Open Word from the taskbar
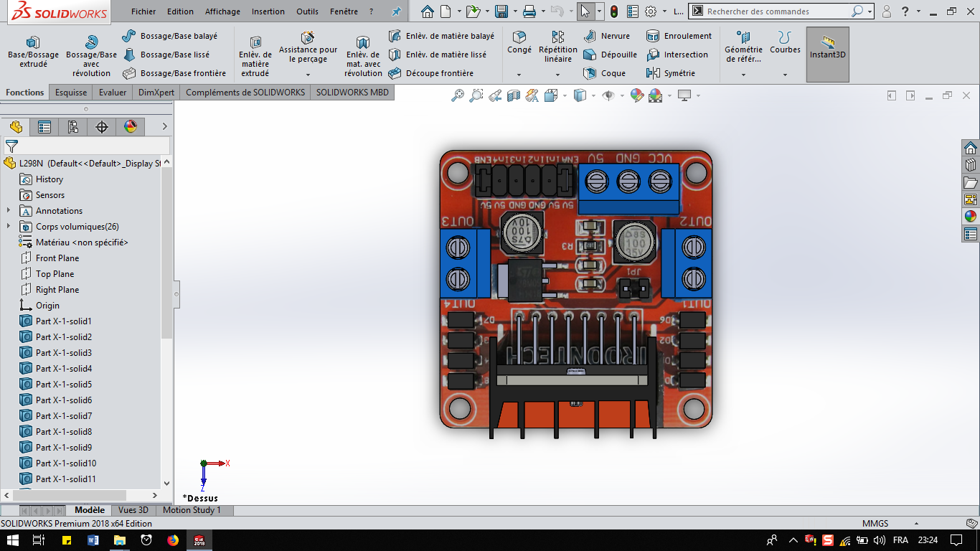 click(x=93, y=540)
